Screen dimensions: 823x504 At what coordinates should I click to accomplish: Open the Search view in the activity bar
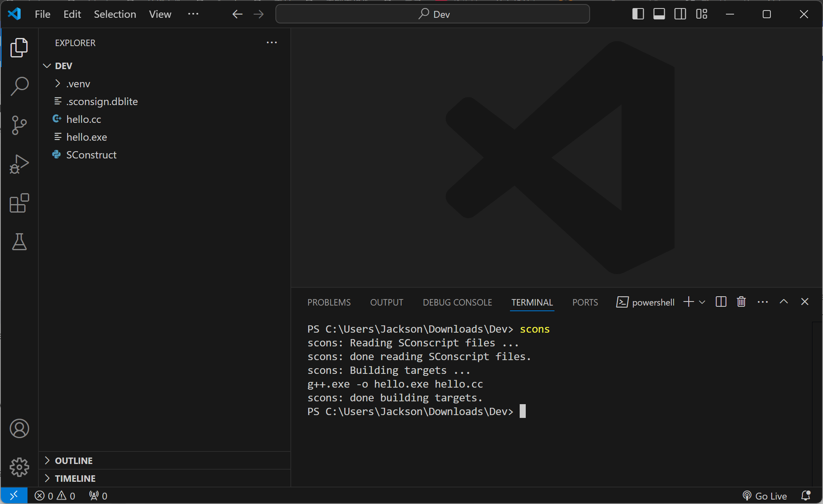[19, 86]
